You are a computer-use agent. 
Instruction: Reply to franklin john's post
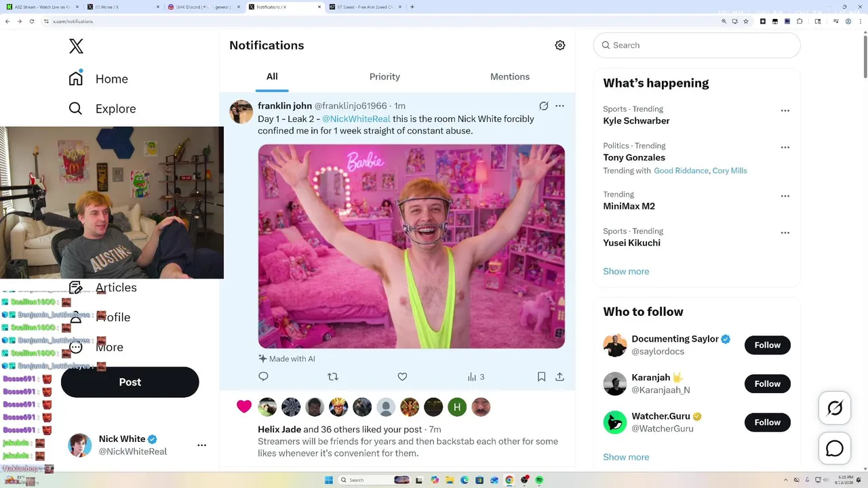tap(263, 377)
